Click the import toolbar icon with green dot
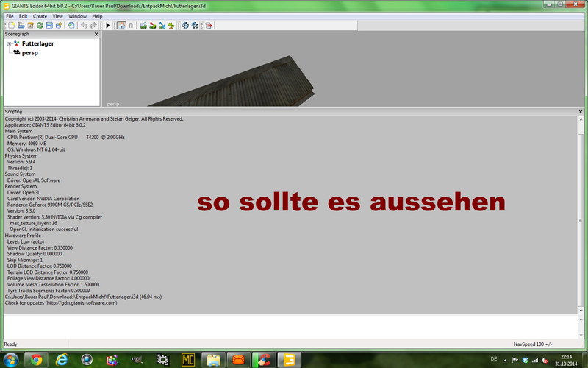Screen dimensions: 588x368 coord(71,25)
